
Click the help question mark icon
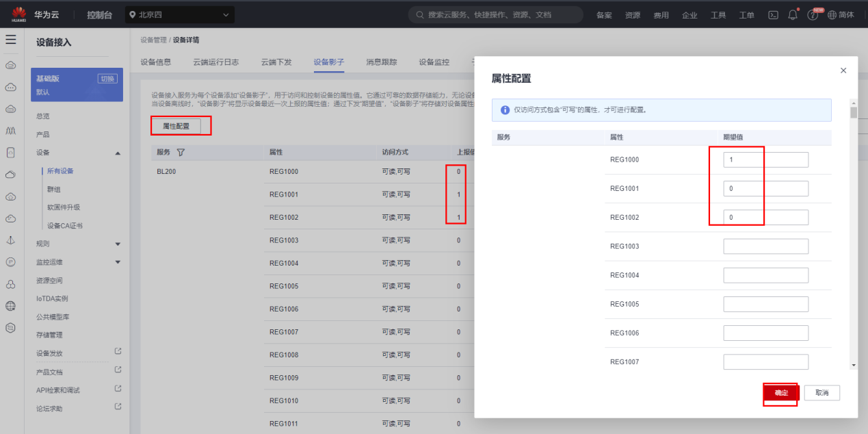pos(813,15)
